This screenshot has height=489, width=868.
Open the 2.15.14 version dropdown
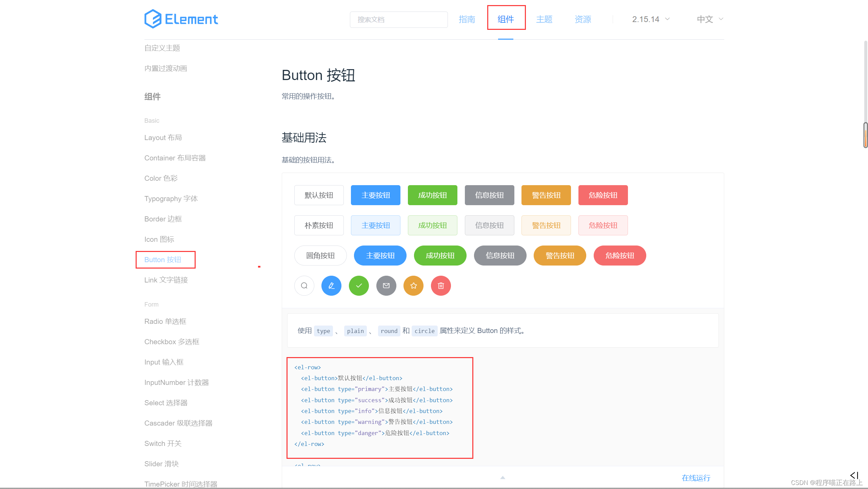tap(651, 19)
